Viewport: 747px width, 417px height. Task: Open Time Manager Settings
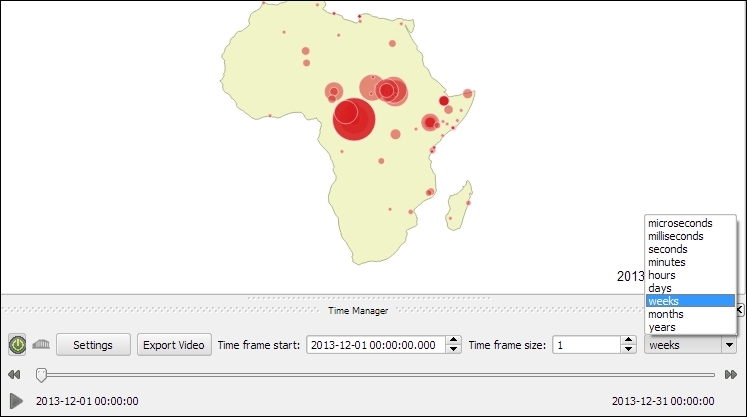[x=93, y=345]
